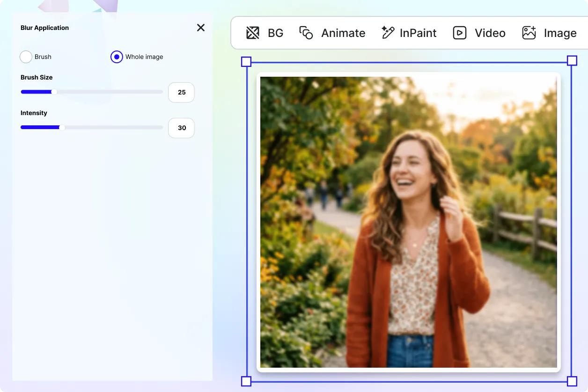Screen dimensions: 588x392
Task: Click the Brush Size slider handle
Action: point(54,92)
